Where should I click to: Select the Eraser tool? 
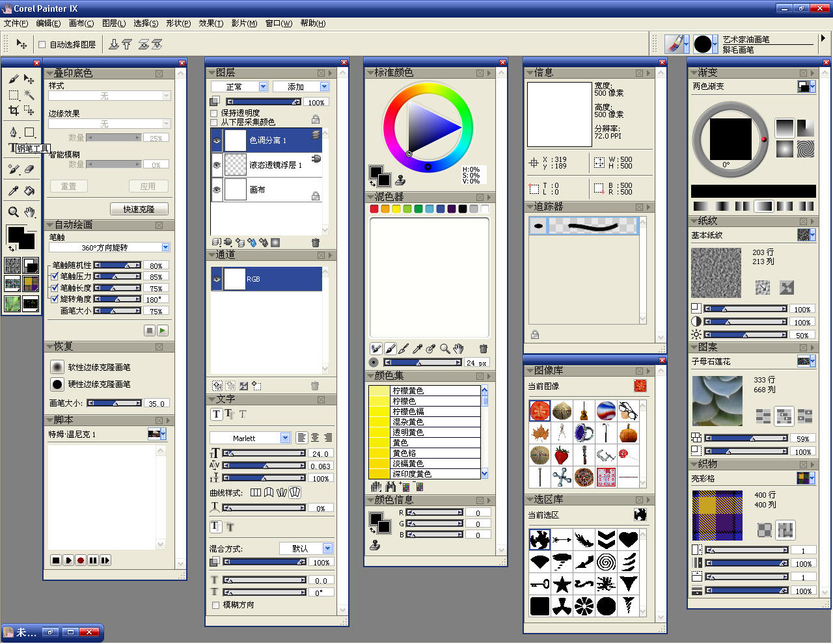pyautogui.click(x=29, y=169)
